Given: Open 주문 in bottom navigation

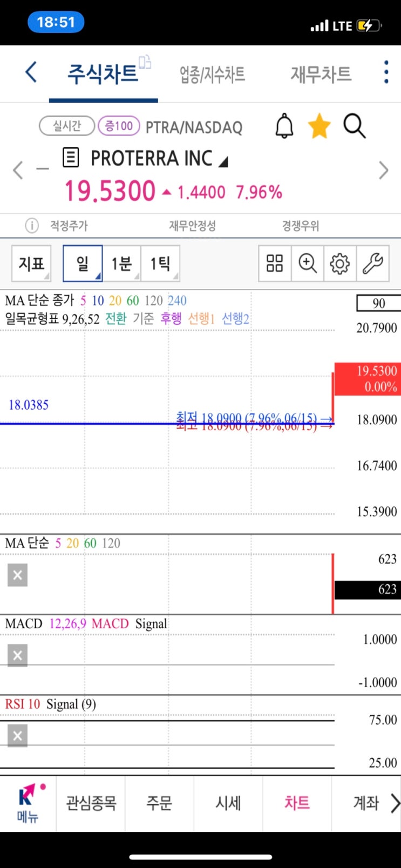Looking at the screenshot, I should point(159,803).
